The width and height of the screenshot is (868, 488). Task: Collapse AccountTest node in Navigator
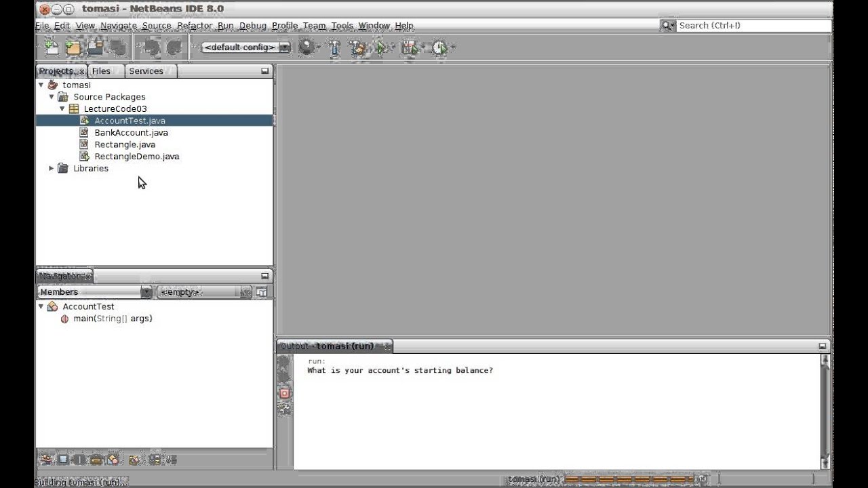41,306
